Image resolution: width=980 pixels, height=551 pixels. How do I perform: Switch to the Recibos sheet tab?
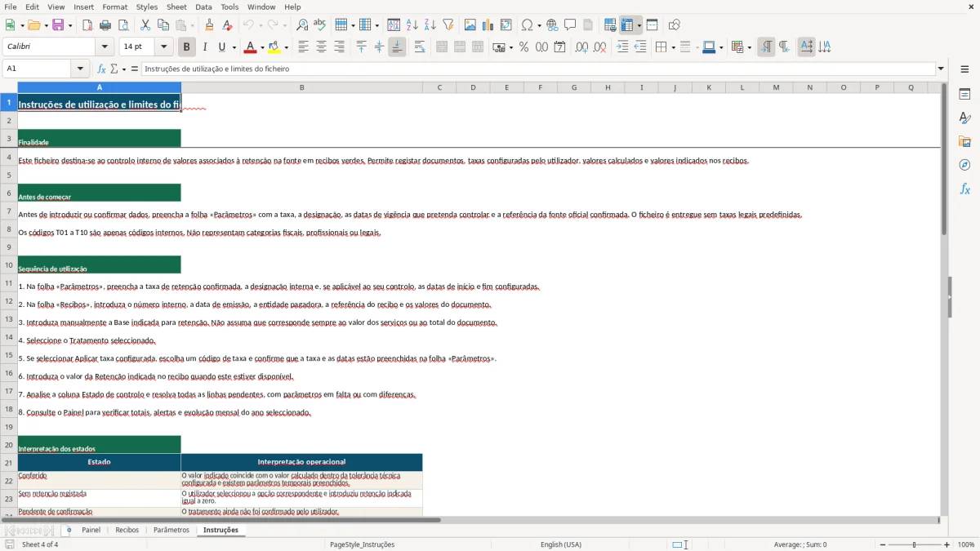(x=127, y=530)
